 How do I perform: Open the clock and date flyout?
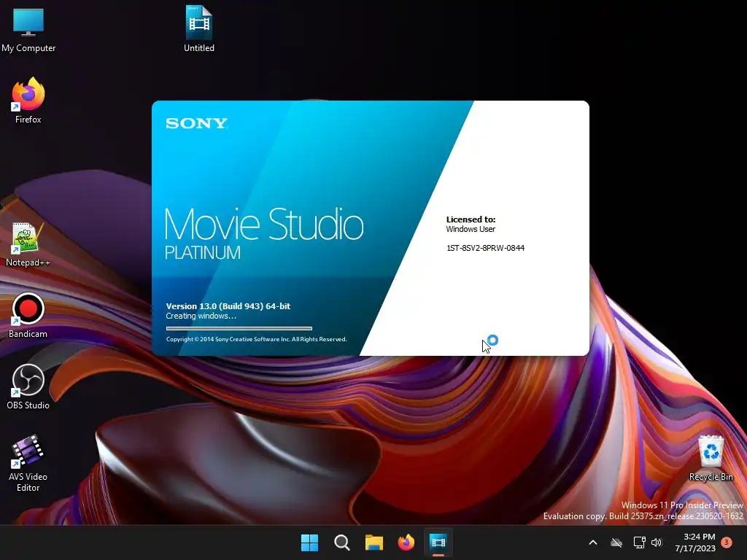(x=695, y=542)
